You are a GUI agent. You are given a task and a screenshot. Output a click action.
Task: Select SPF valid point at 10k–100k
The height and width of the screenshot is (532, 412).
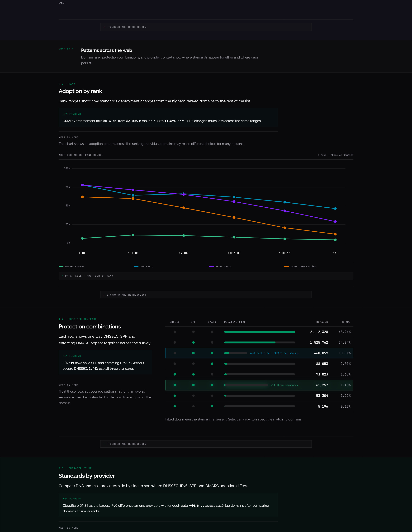(x=234, y=197)
